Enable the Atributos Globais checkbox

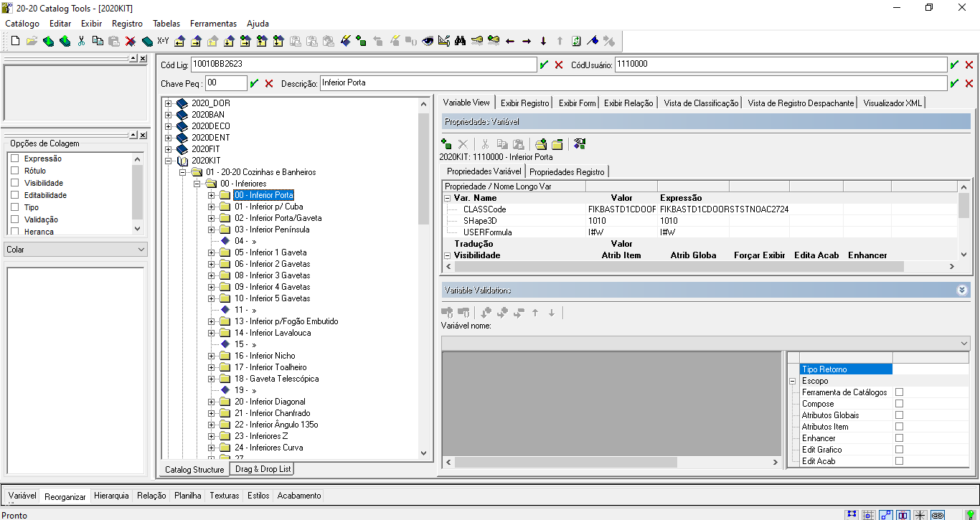click(x=899, y=415)
